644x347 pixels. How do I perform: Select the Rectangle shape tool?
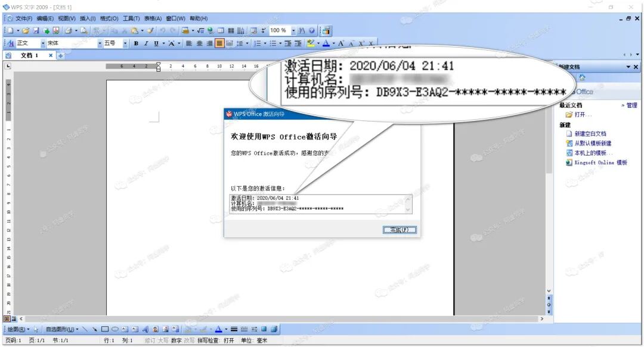pyautogui.click(x=105, y=329)
